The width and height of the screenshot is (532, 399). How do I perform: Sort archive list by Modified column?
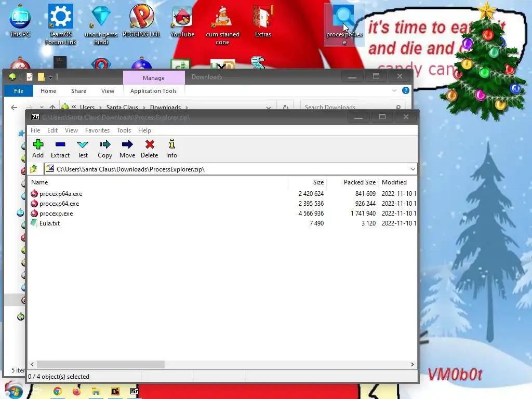[x=397, y=182]
